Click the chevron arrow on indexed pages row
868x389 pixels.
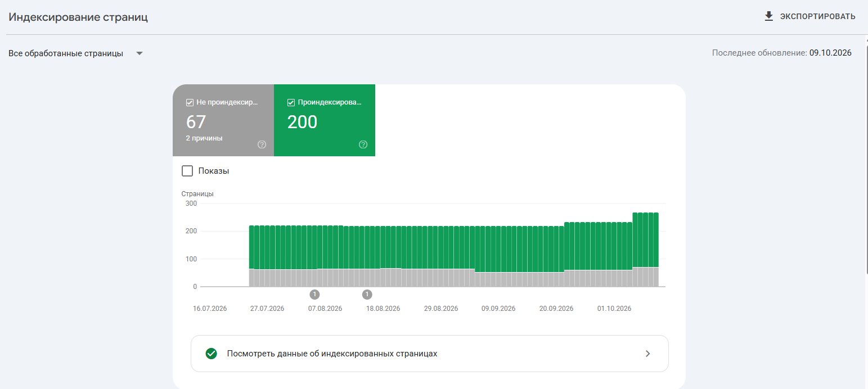[648, 354]
